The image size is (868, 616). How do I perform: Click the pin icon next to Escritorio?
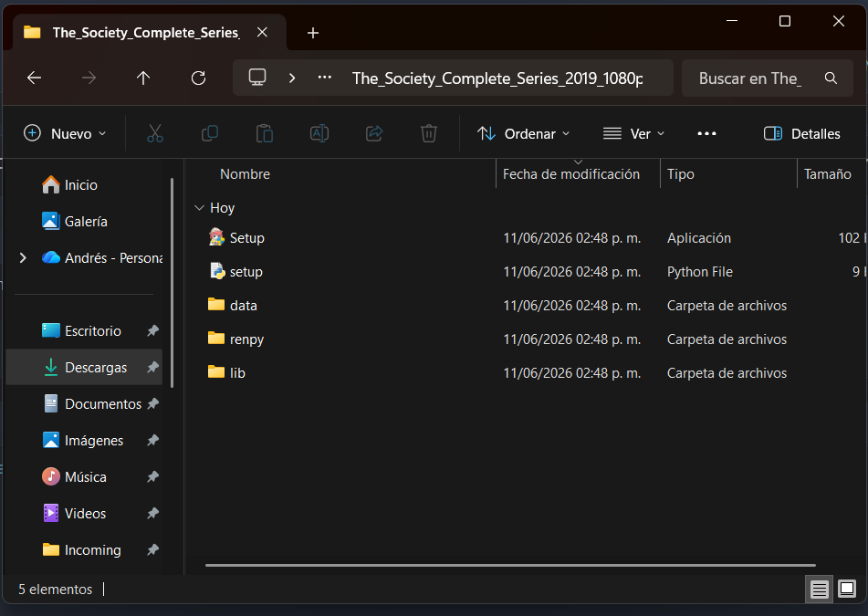coord(152,331)
